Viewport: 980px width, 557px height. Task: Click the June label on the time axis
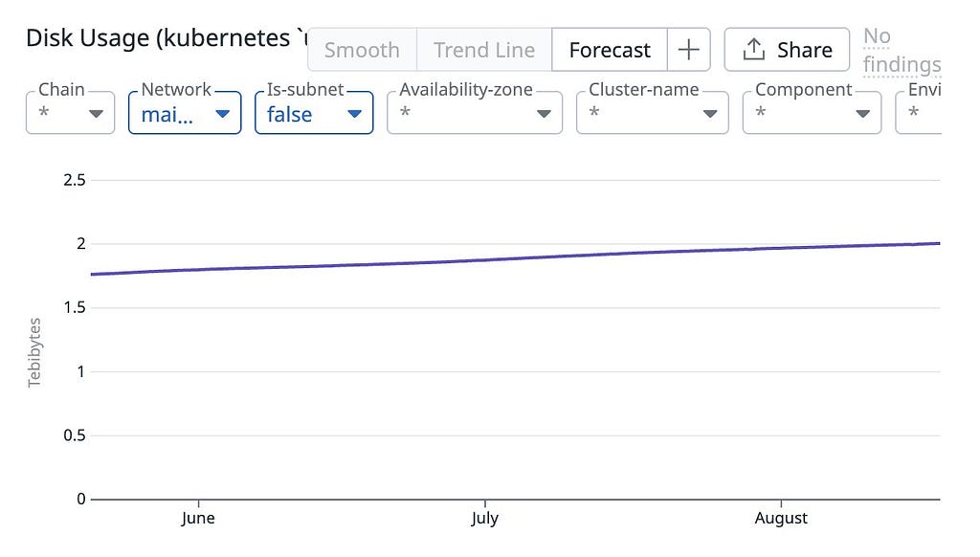point(198,519)
